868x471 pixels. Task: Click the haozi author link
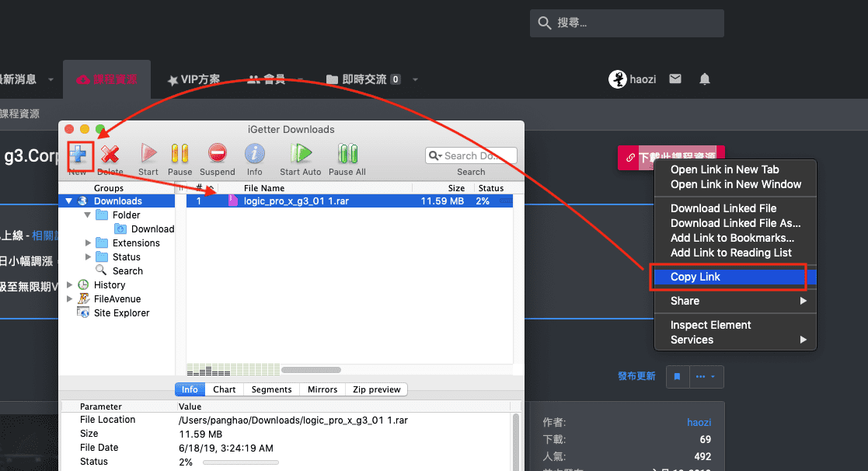coord(699,422)
